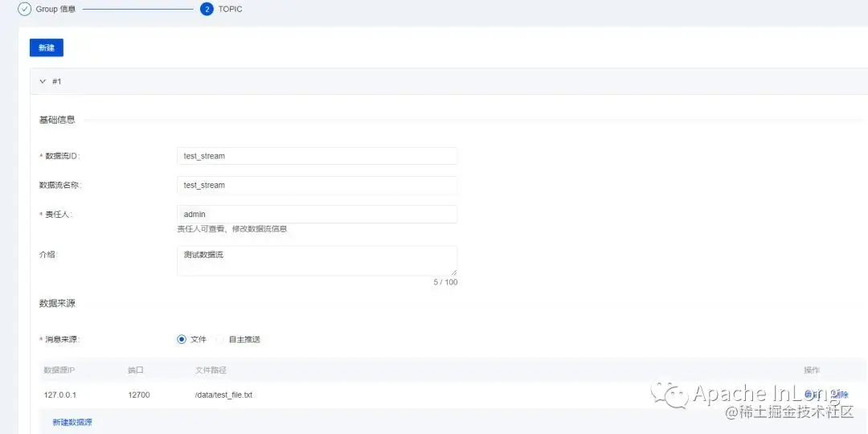Focus the 责任人 admin field
Viewport: 868px width, 434px height.
point(317,215)
